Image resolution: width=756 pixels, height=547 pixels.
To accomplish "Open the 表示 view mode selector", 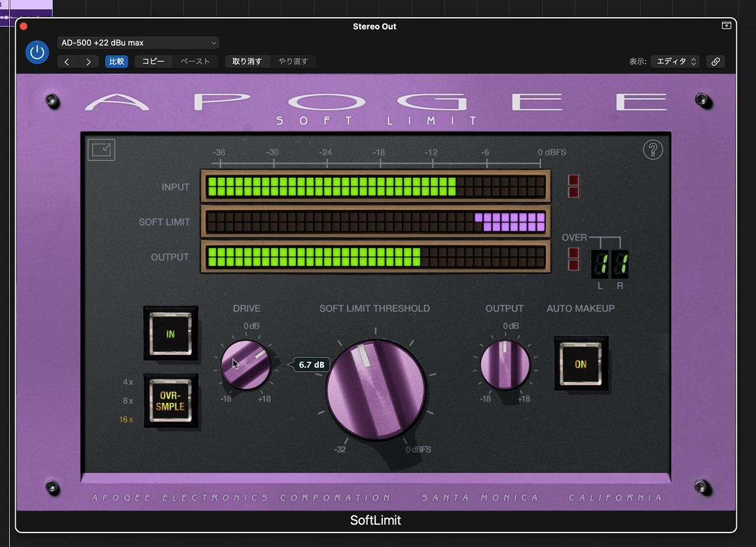I will pyautogui.click(x=675, y=62).
